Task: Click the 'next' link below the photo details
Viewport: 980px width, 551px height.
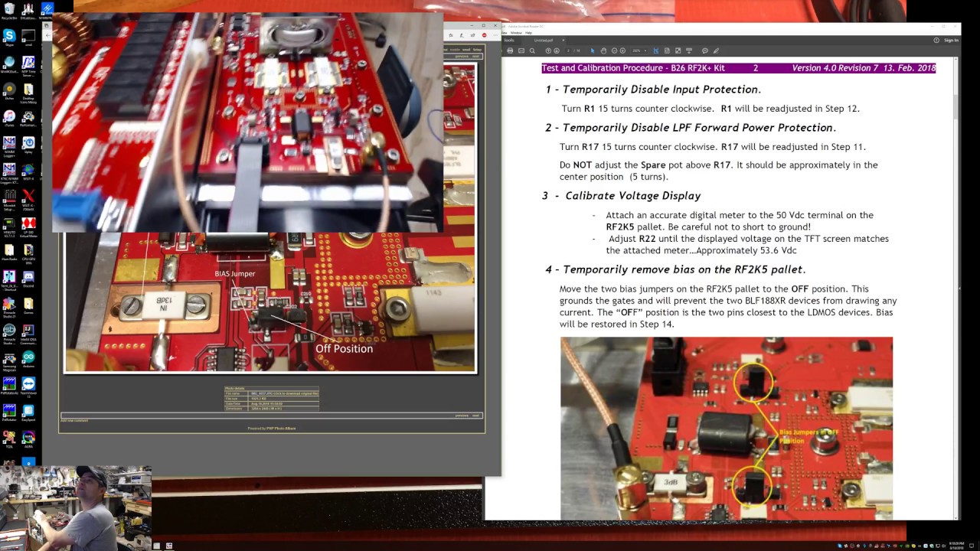Action: tap(475, 416)
